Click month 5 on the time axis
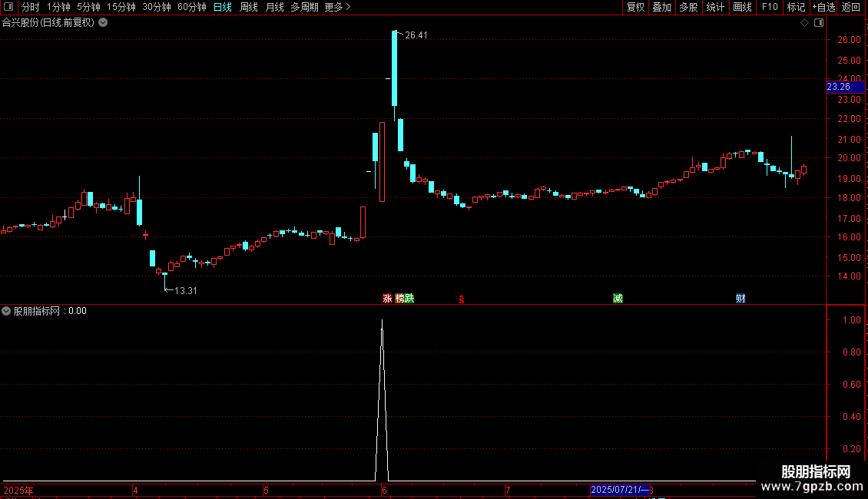This screenshot has height=499, width=868. click(x=267, y=490)
